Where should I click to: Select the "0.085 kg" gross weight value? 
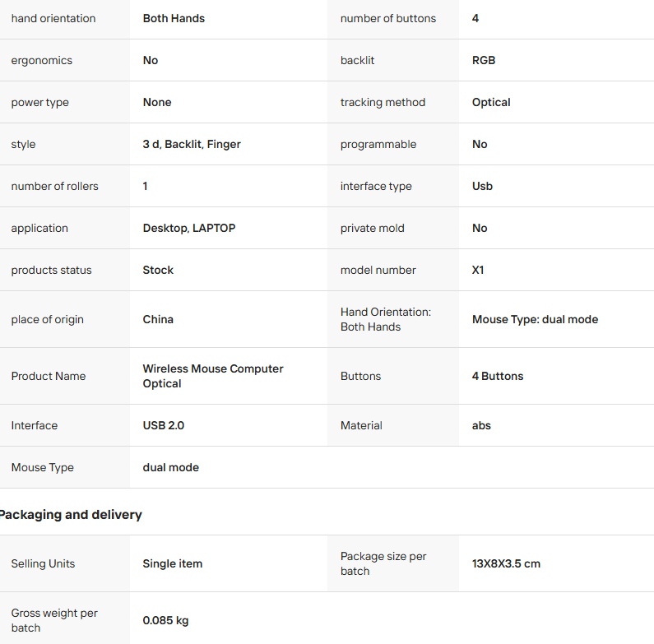point(165,620)
